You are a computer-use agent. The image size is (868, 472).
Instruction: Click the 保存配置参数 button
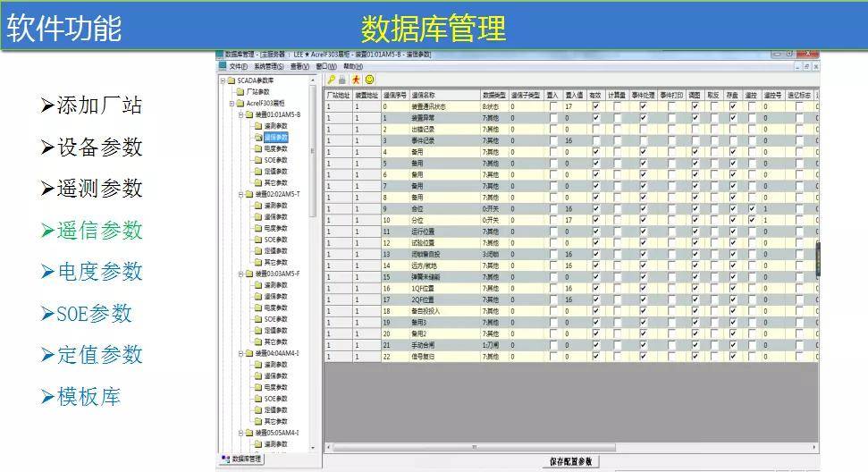(x=570, y=461)
